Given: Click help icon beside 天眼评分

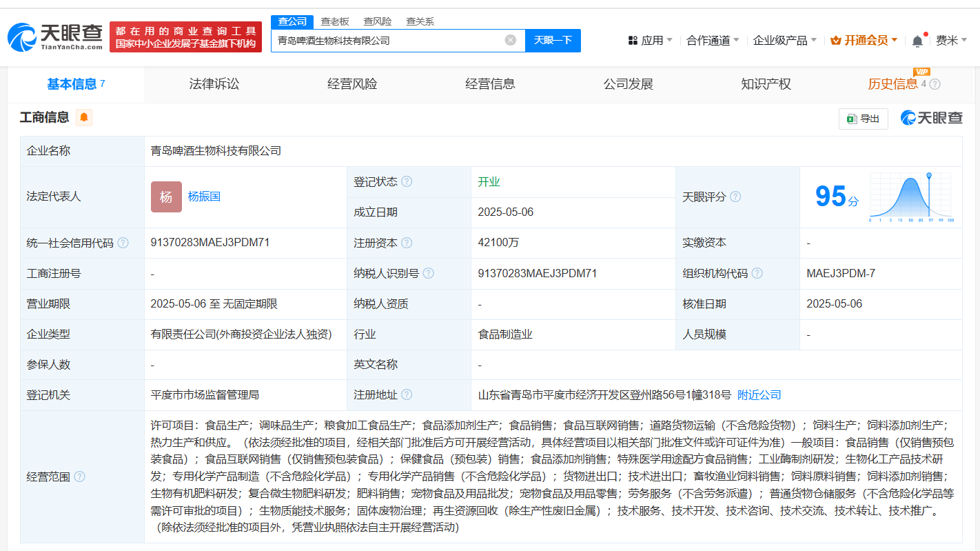Looking at the screenshot, I should point(735,197).
